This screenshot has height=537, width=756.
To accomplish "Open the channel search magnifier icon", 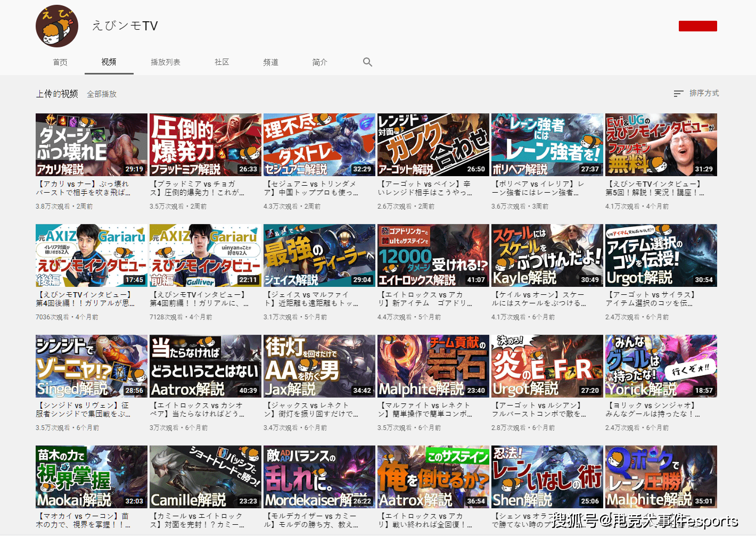I will [x=367, y=62].
